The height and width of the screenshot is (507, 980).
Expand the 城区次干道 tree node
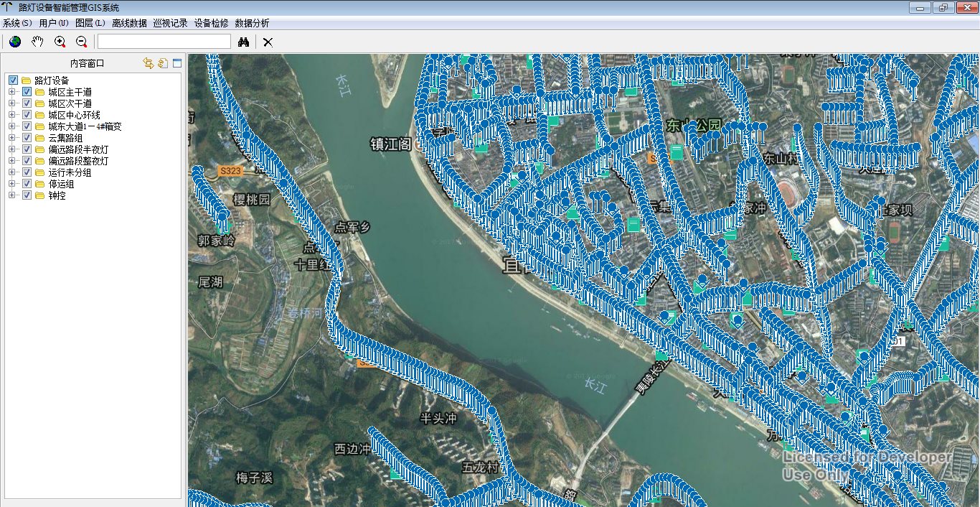click(11, 103)
